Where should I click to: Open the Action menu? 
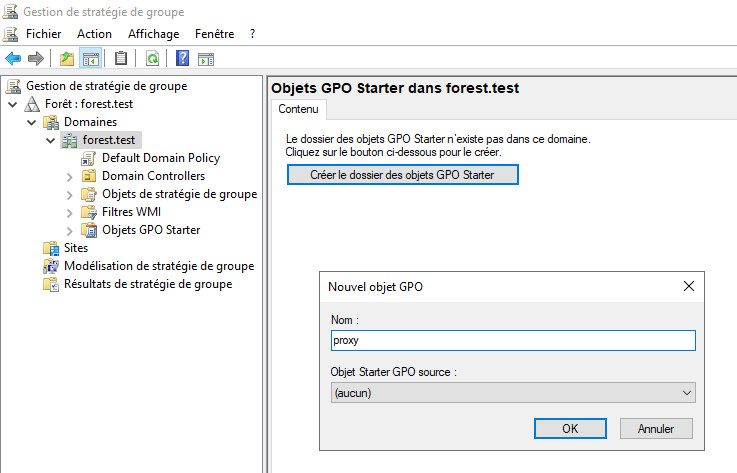pyautogui.click(x=94, y=34)
